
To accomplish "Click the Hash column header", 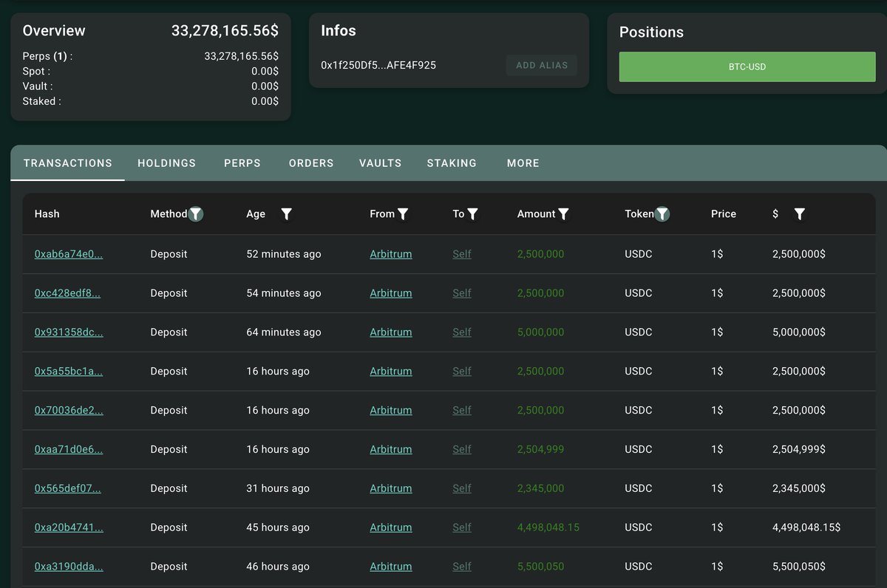I will click(47, 214).
